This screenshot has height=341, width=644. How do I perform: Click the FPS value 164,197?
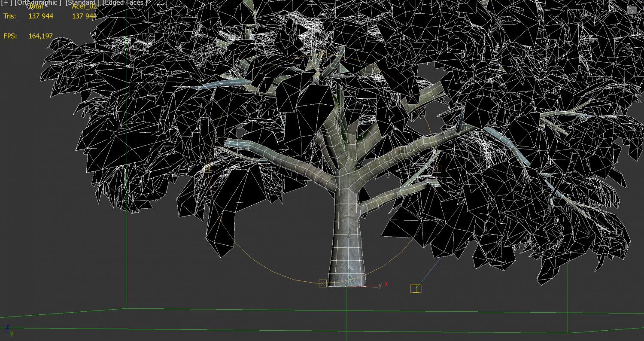point(40,36)
